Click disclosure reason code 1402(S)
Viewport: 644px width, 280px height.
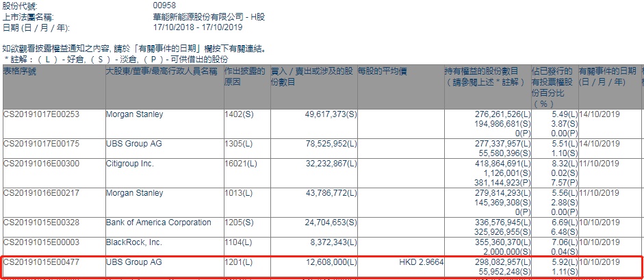[x=239, y=114]
